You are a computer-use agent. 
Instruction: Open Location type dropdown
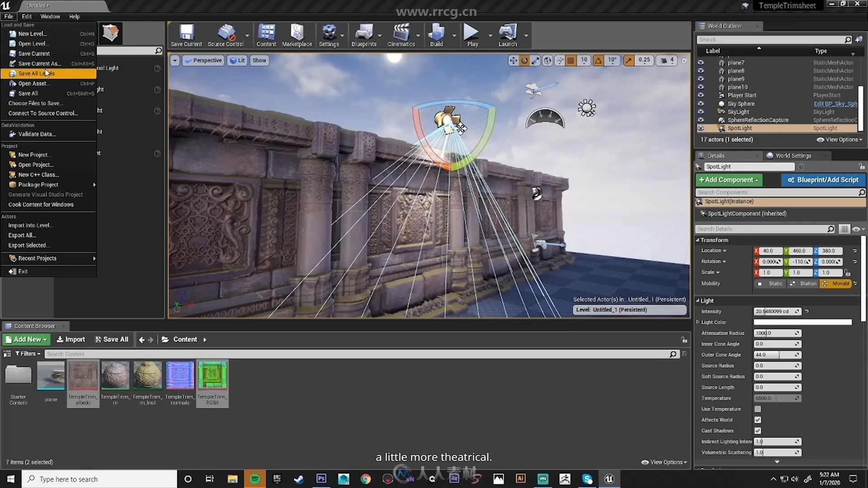(x=714, y=251)
